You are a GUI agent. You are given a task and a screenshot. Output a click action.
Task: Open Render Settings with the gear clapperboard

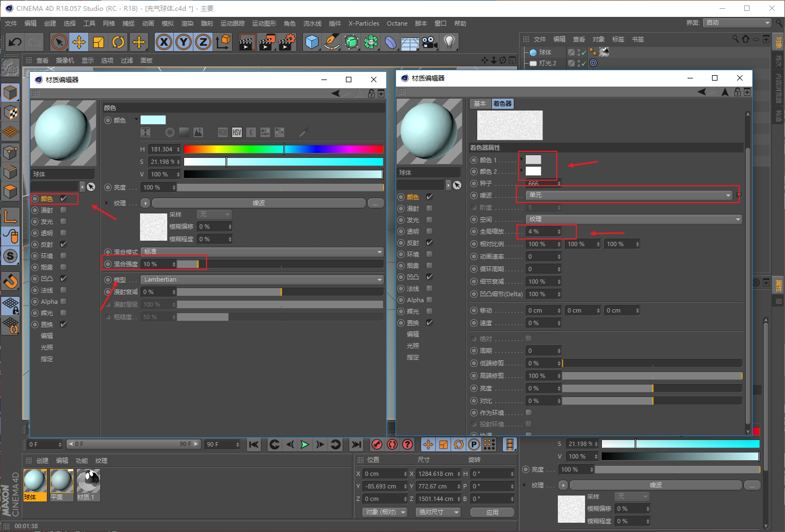pos(287,42)
